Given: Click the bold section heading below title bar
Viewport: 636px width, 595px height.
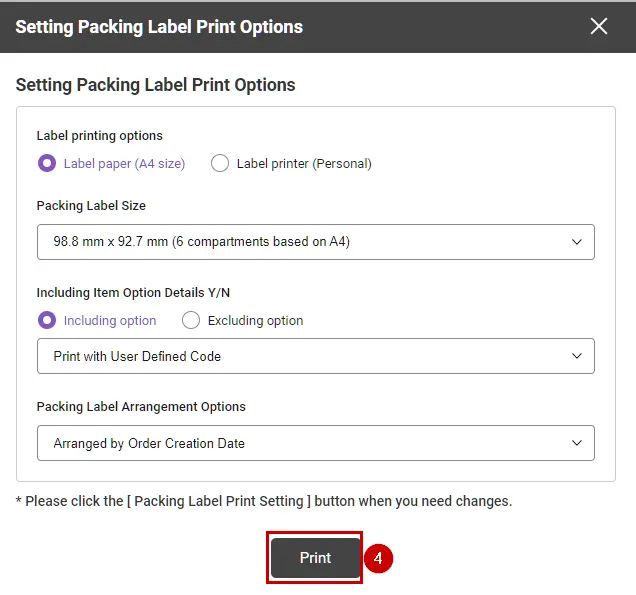Looking at the screenshot, I should pos(155,85).
